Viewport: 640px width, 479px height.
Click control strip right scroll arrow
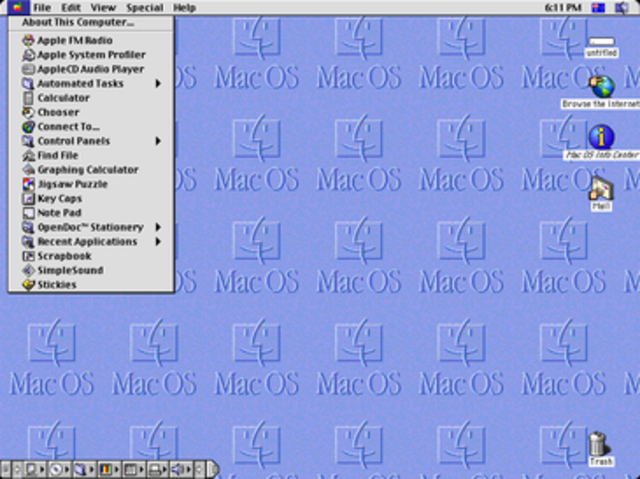[x=199, y=469]
